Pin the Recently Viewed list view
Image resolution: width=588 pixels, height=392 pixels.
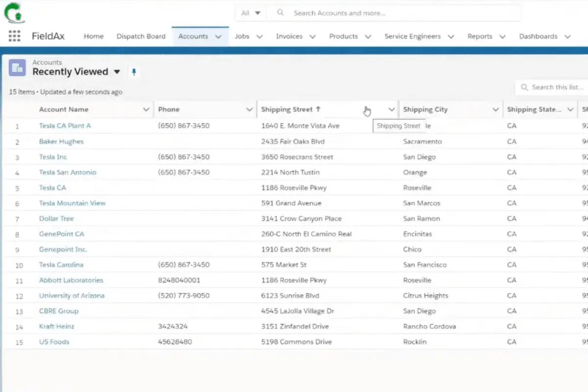[x=134, y=72]
